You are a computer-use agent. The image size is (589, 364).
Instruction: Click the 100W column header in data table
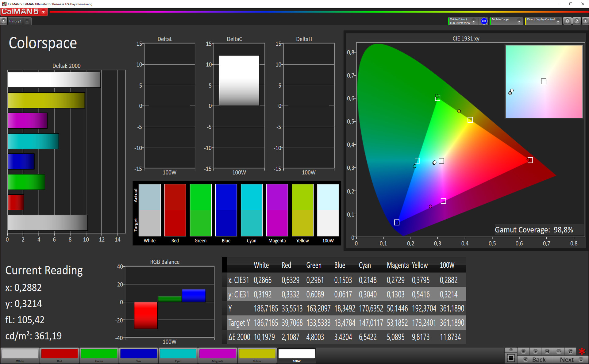(x=447, y=265)
